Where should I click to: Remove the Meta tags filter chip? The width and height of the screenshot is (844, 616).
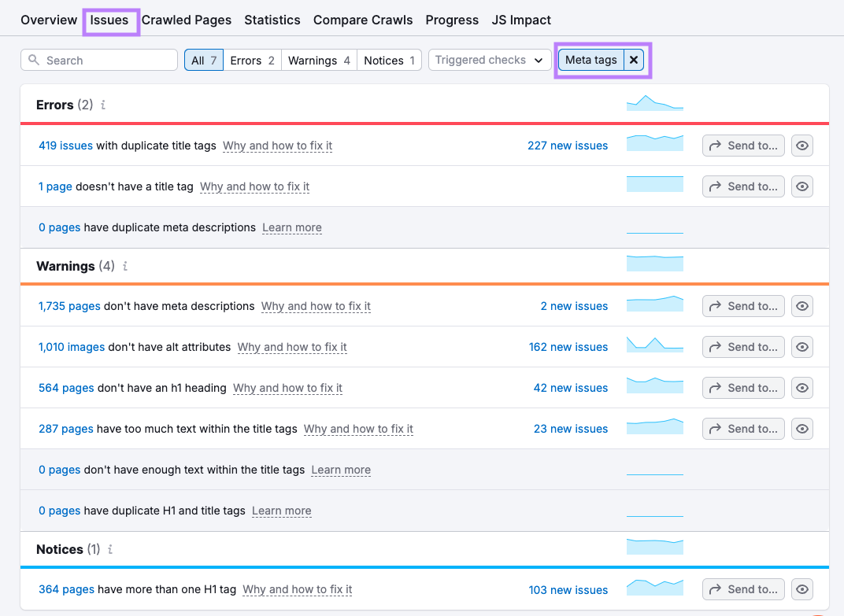point(634,60)
